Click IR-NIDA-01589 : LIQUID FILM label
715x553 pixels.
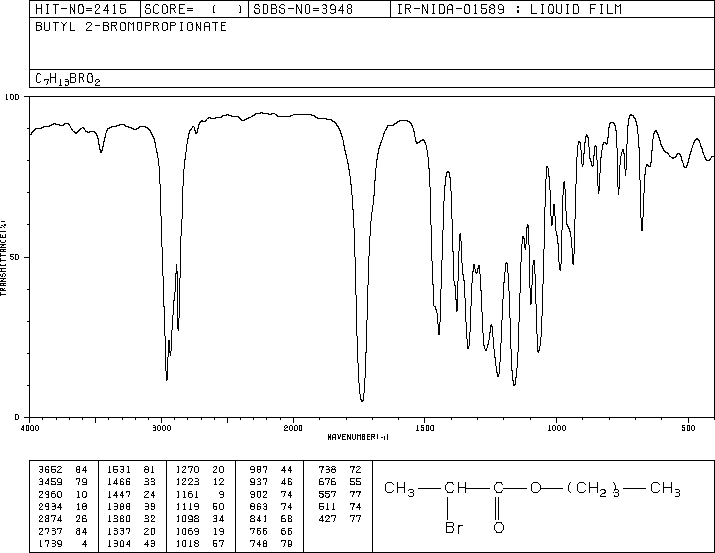509,10
